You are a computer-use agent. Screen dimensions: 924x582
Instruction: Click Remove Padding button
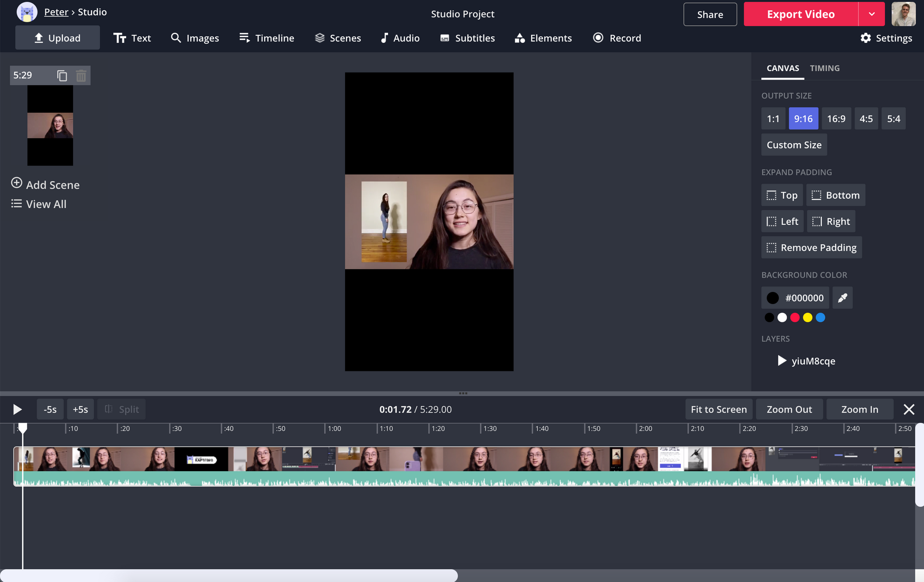coord(811,248)
